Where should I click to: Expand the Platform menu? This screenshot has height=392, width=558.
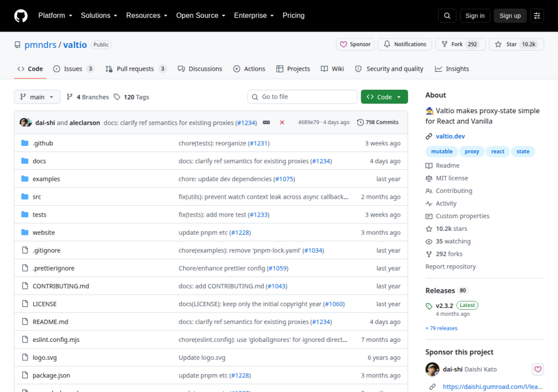coord(55,16)
